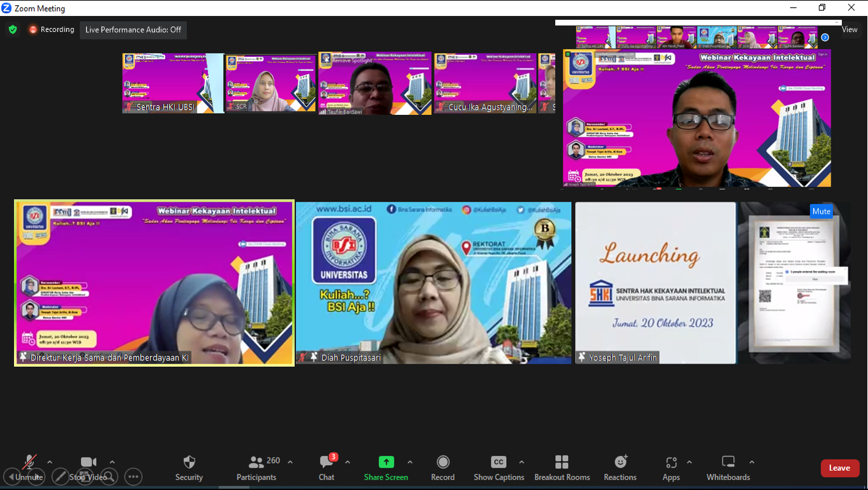Click the red chat notification badge 3
Image resolution: width=868 pixels, height=490 pixels.
tap(333, 457)
